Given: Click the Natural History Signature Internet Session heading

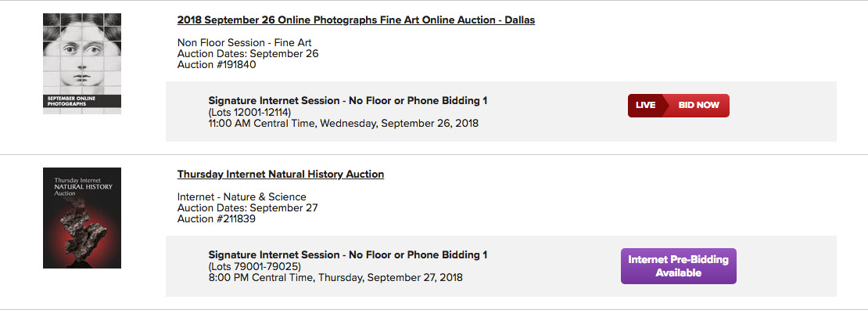Looking at the screenshot, I should [348, 255].
